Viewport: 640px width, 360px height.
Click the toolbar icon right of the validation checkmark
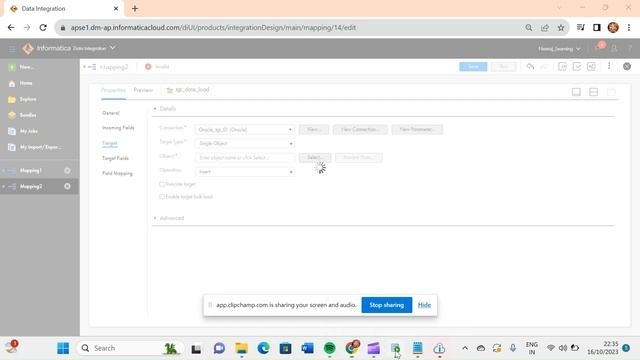click(591, 67)
